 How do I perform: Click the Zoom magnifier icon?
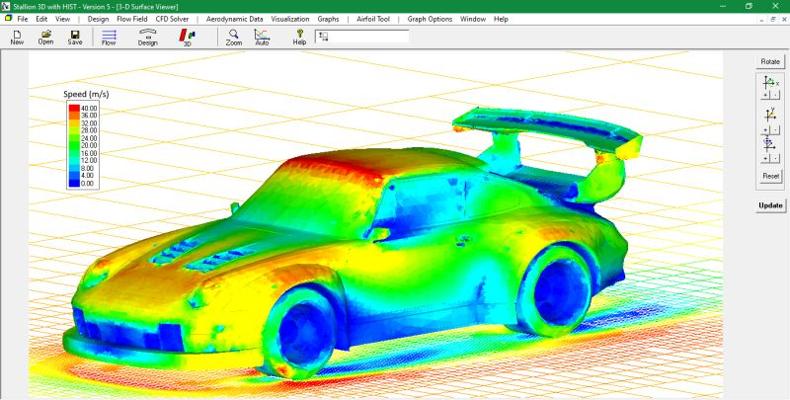click(x=233, y=37)
